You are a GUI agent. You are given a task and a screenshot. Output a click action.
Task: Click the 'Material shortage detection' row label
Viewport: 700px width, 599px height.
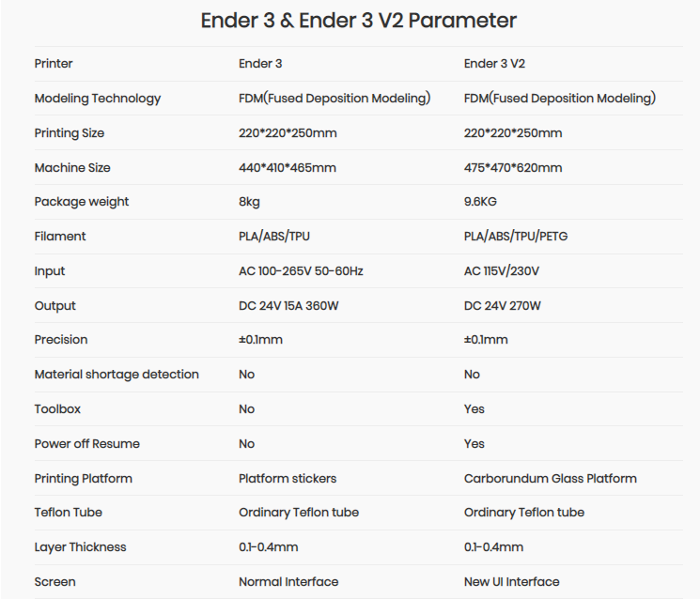click(117, 375)
